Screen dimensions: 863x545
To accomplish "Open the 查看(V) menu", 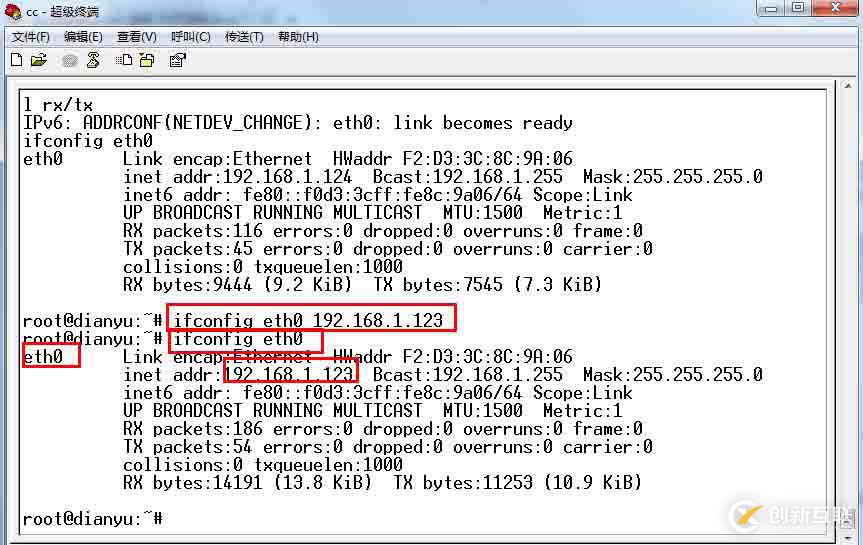I will click(x=137, y=37).
